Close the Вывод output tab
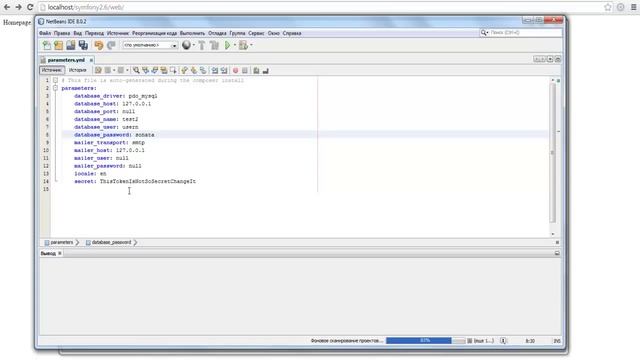This screenshot has height=360, width=640. (60, 253)
